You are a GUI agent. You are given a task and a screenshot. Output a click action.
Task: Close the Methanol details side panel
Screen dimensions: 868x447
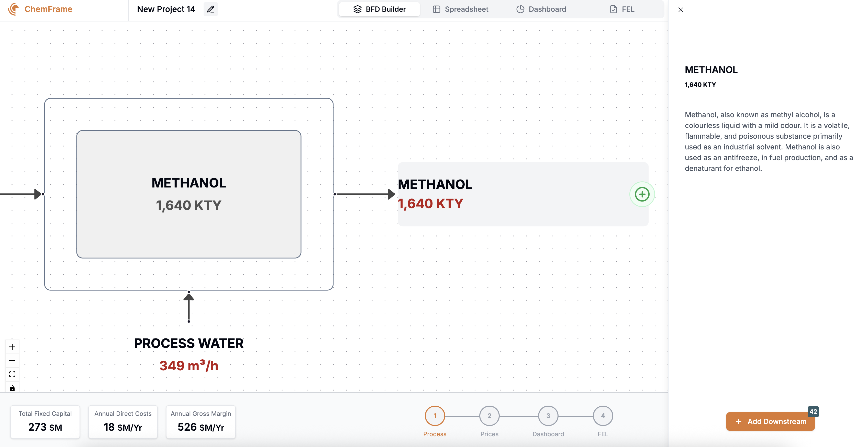click(681, 9)
